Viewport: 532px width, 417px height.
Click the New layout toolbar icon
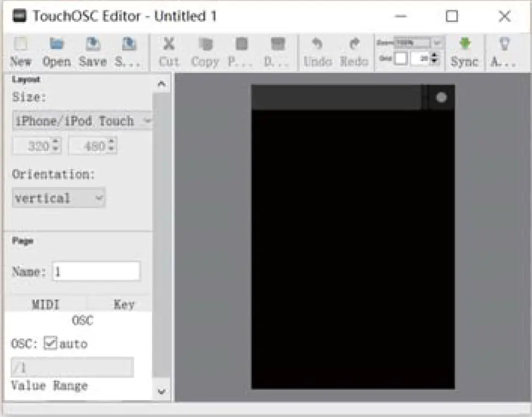(x=20, y=44)
